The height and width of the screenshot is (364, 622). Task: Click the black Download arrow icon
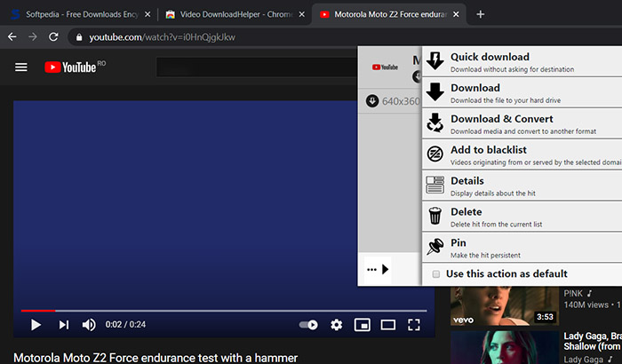pyautogui.click(x=435, y=92)
